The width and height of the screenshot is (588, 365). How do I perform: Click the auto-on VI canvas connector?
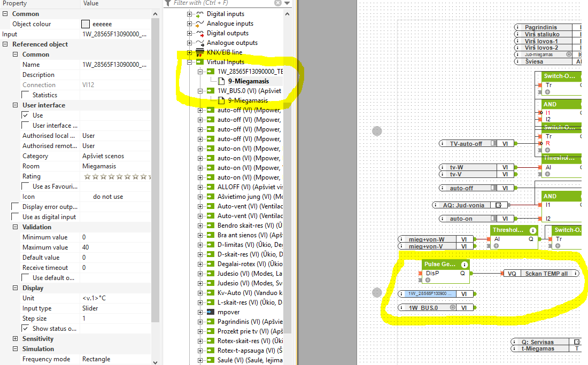click(476, 219)
